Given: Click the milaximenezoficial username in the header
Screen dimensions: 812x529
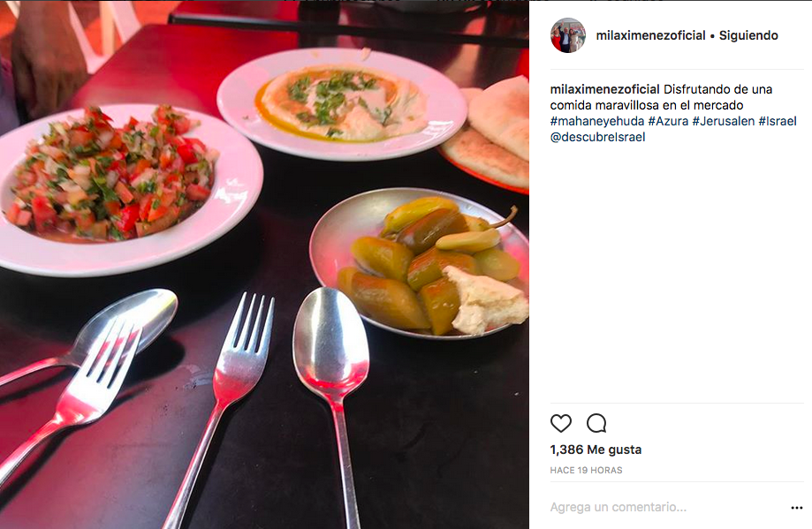Looking at the screenshot, I should coord(650,35).
